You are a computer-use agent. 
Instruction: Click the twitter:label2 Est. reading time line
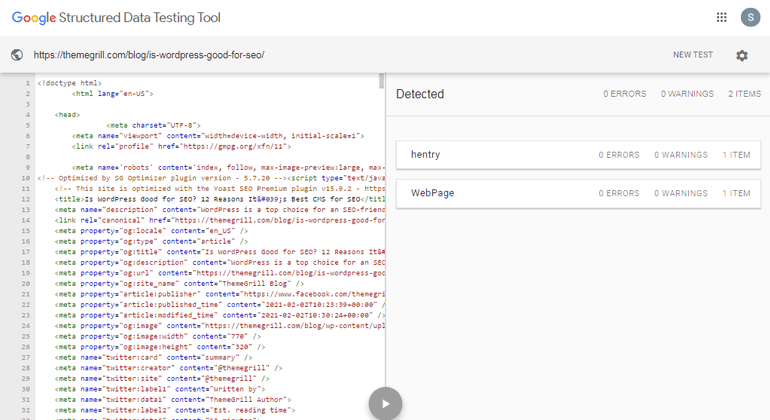point(175,410)
